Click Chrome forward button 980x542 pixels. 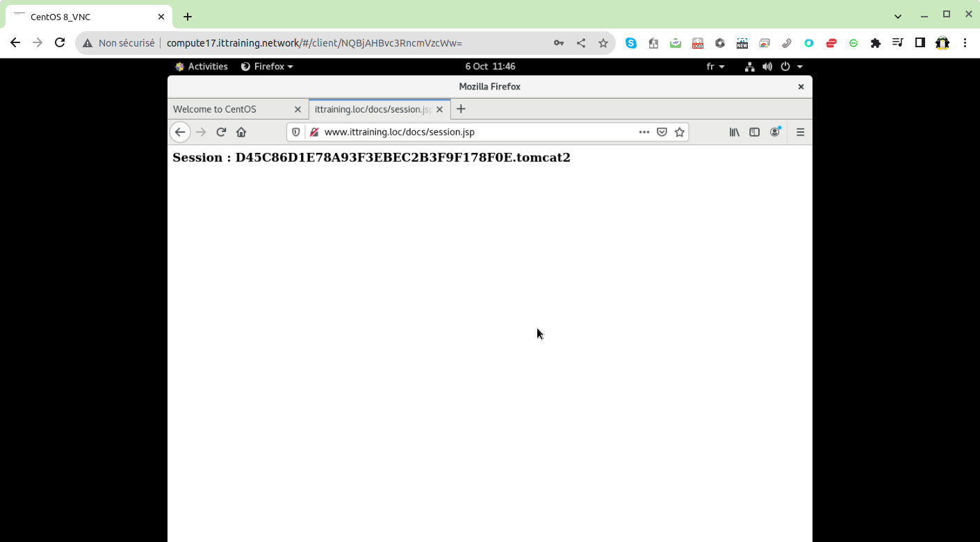coord(38,43)
